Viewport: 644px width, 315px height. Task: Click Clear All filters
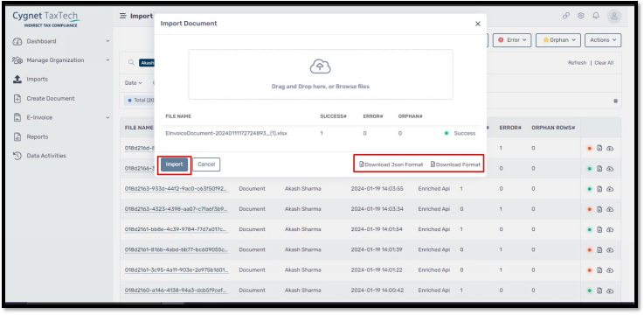point(604,63)
